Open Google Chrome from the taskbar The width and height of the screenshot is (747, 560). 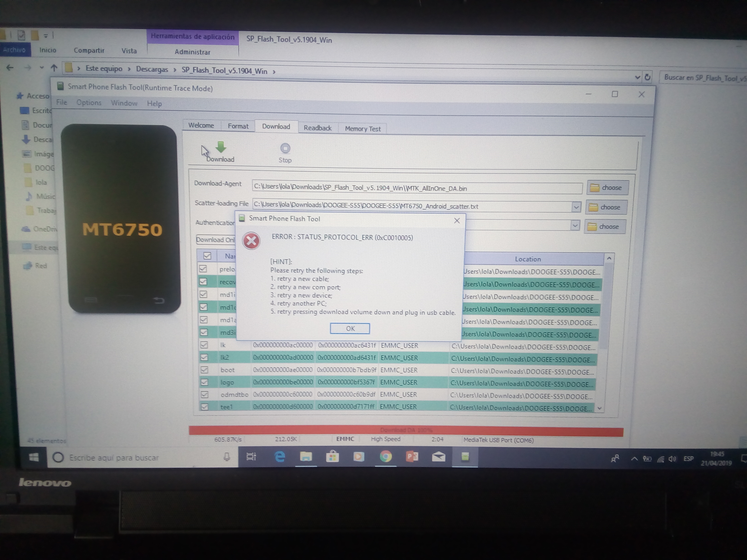[385, 456]
